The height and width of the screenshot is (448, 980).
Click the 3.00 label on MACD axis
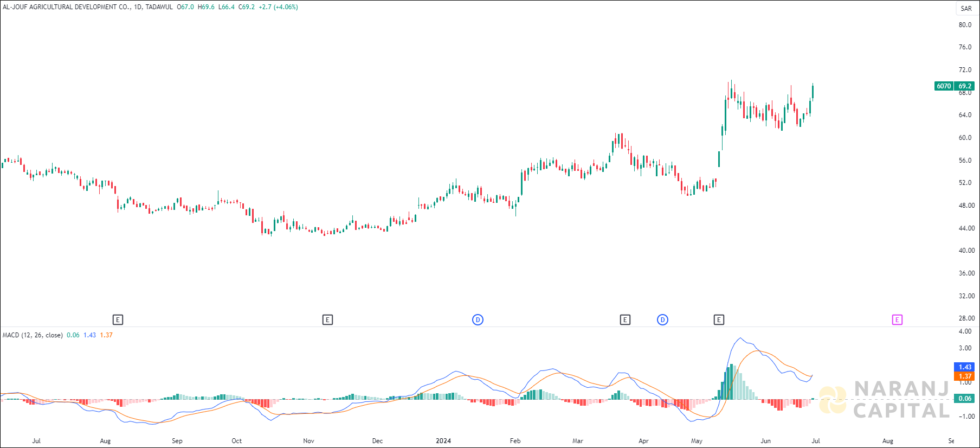(965, 348)
